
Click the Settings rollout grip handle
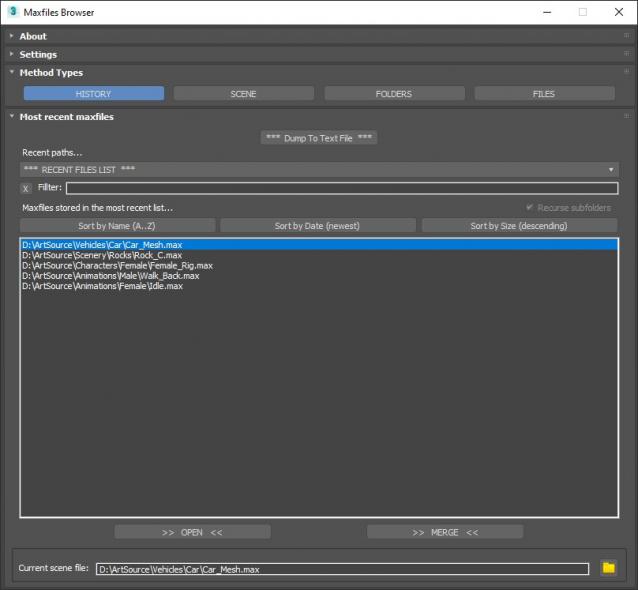point(626,54)
